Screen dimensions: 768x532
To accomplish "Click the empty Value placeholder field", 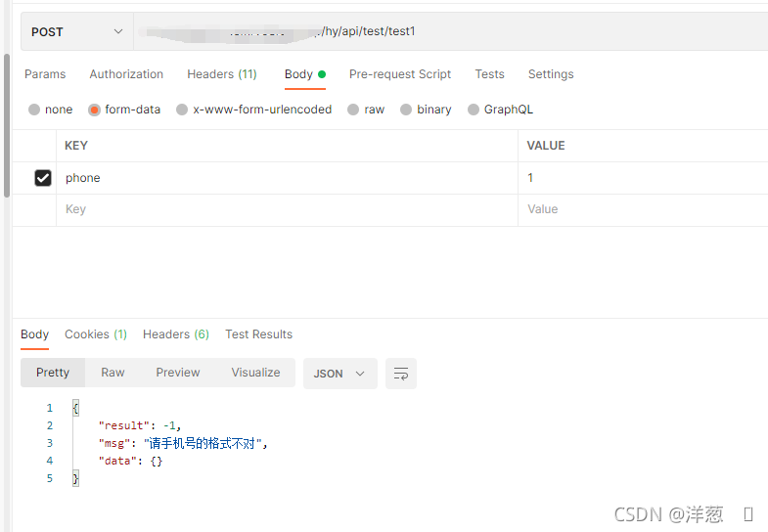I will coord(643,210).
